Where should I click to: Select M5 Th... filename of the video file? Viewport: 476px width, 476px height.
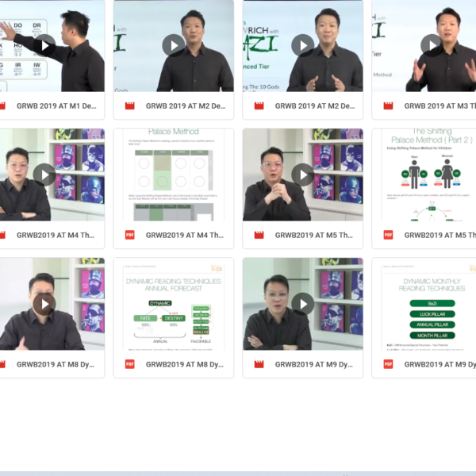pos(314,236)
